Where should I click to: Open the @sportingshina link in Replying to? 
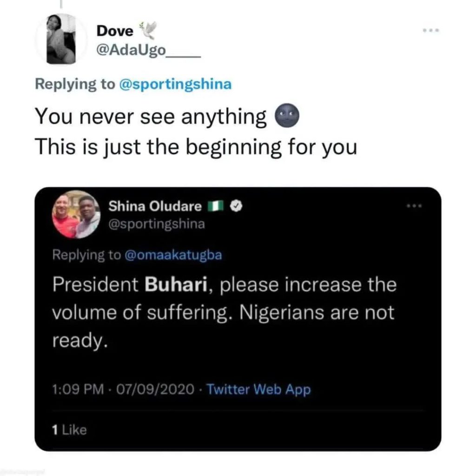pos(175,84)
